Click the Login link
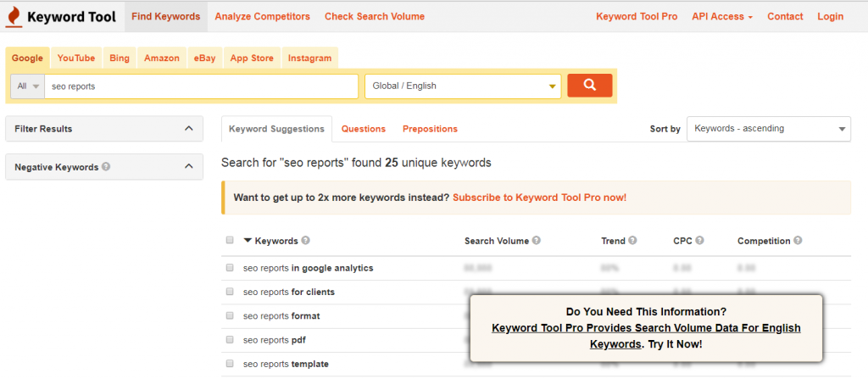Viewport: 868px width, 379px height. tap(831, 17)
